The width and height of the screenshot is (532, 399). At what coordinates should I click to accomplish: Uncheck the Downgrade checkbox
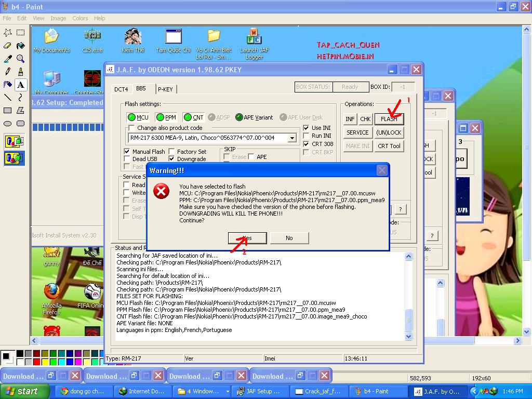coord(171,159)
